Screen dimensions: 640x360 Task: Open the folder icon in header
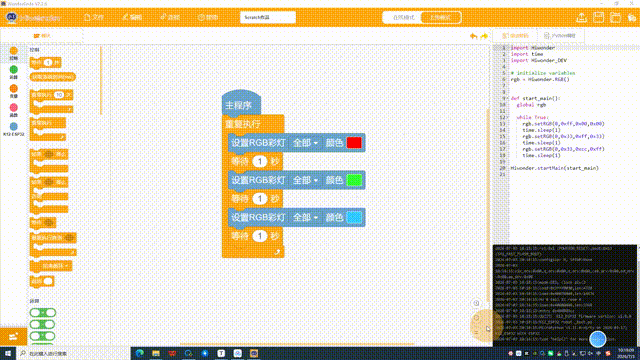tap(615, 18)
